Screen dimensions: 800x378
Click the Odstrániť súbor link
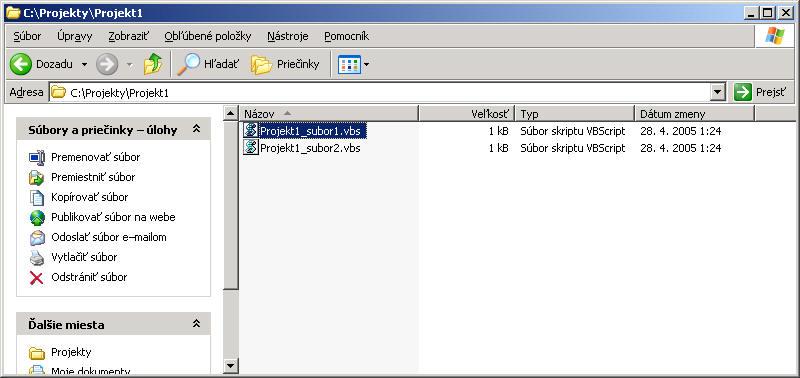pos(89,277)
